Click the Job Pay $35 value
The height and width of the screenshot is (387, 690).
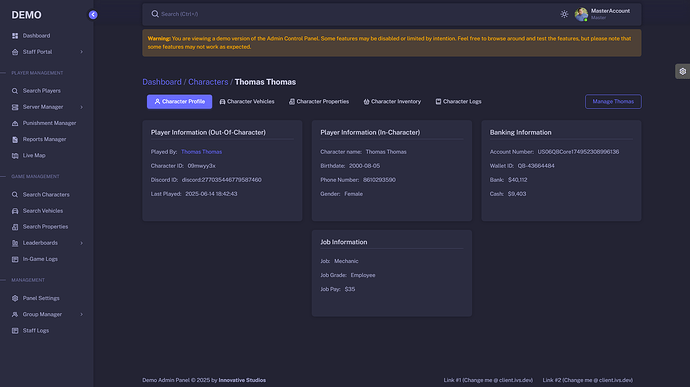[x=350, y=289]
